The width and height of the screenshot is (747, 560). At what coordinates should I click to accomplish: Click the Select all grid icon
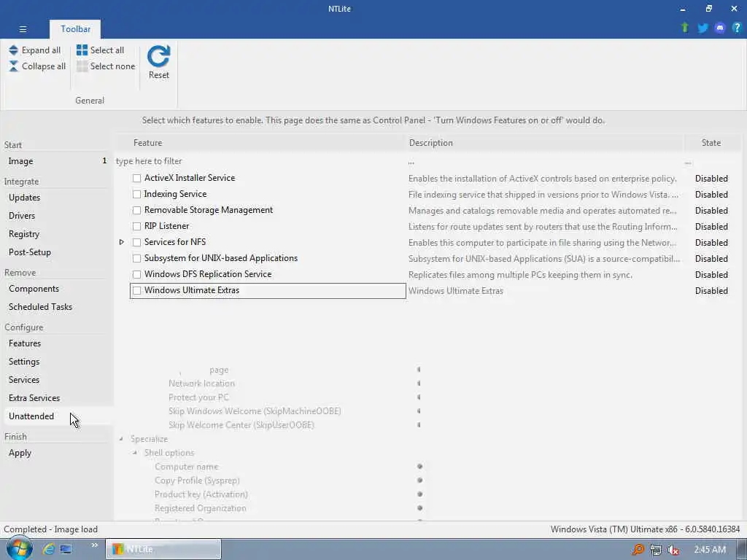click(82, 50)
